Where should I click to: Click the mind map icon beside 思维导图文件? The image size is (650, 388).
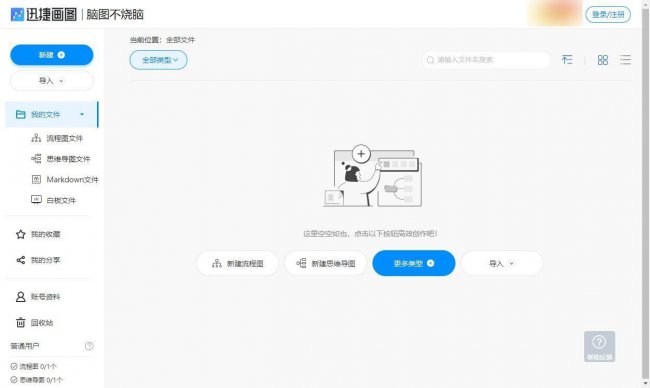click(36, 159)
